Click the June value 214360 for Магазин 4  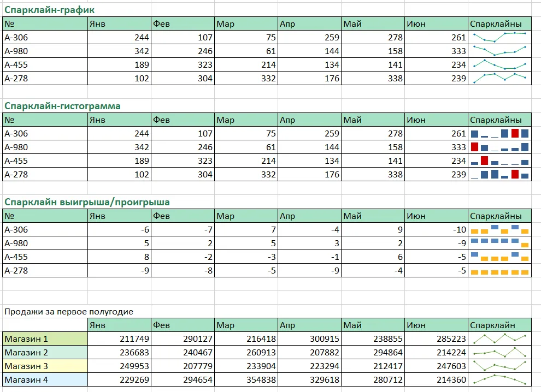tap(437, 379)
